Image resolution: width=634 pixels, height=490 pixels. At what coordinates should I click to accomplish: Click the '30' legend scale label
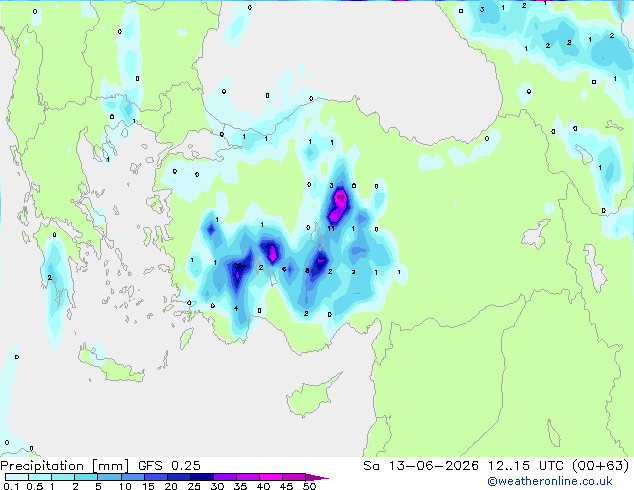[217, 486]
